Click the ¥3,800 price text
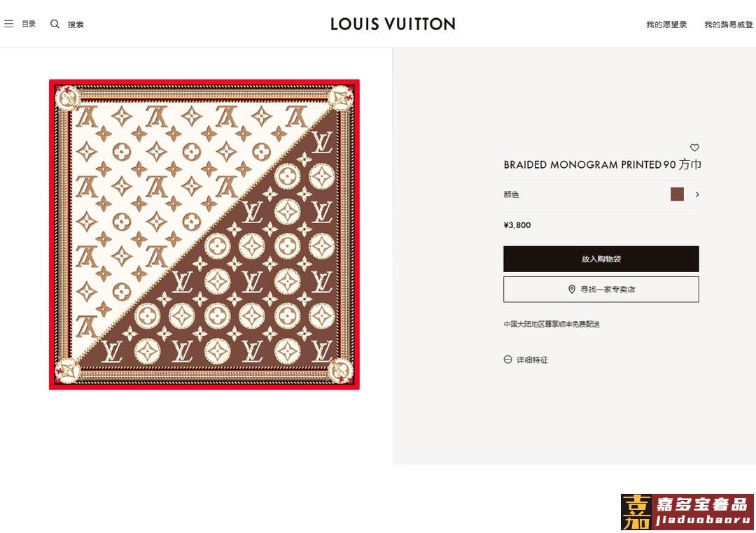Screen dimensions: 756x533 pos(517,225)
